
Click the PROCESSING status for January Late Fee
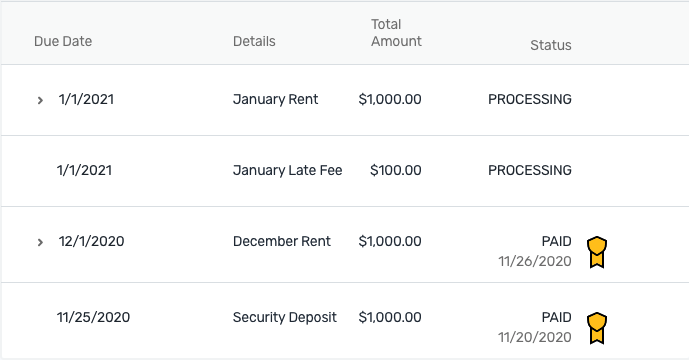(529, 170)
